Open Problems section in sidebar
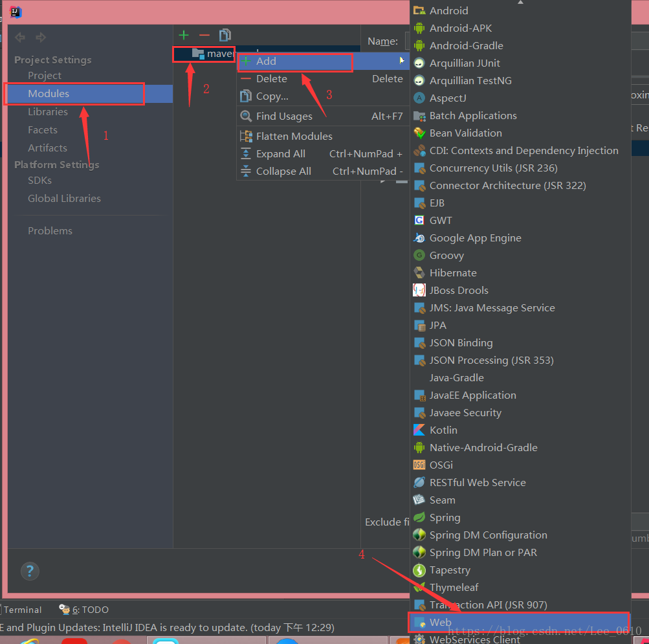The width and height of the screenshot is (649, 644). pyautogui.click(x=50, y=230)
